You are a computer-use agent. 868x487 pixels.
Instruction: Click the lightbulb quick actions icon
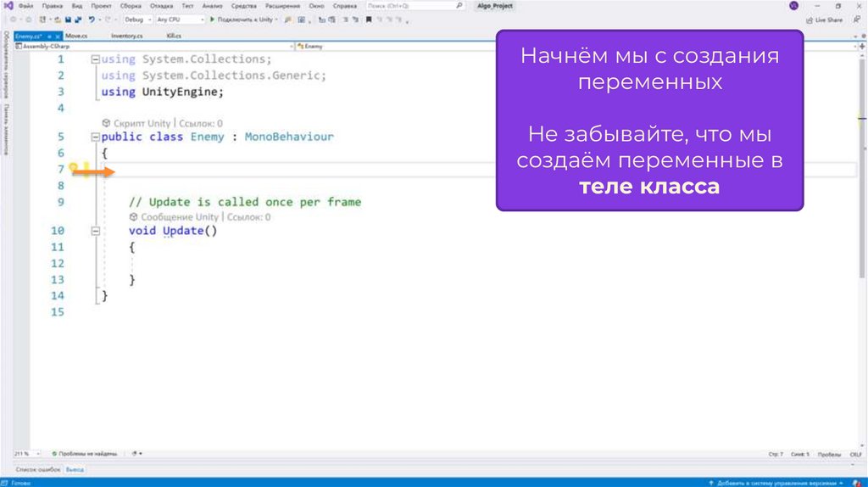pyautogui.click(x=74, y=169)
